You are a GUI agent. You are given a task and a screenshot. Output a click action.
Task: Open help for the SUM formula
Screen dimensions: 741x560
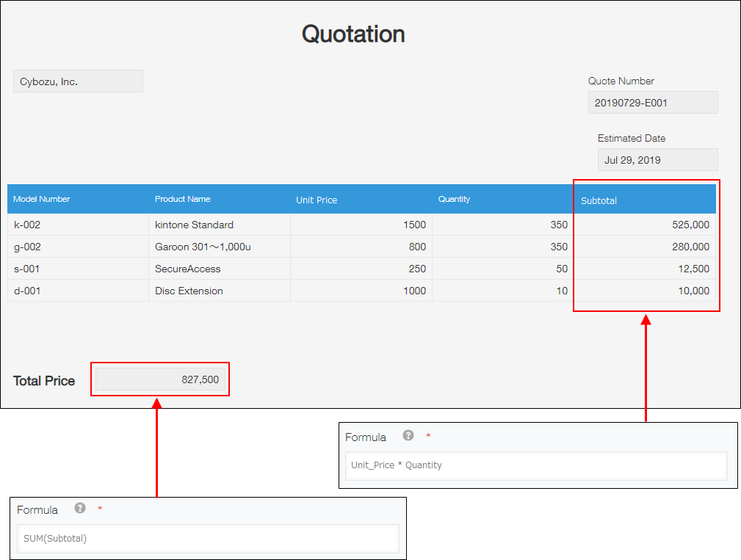[x=79, y=508]
